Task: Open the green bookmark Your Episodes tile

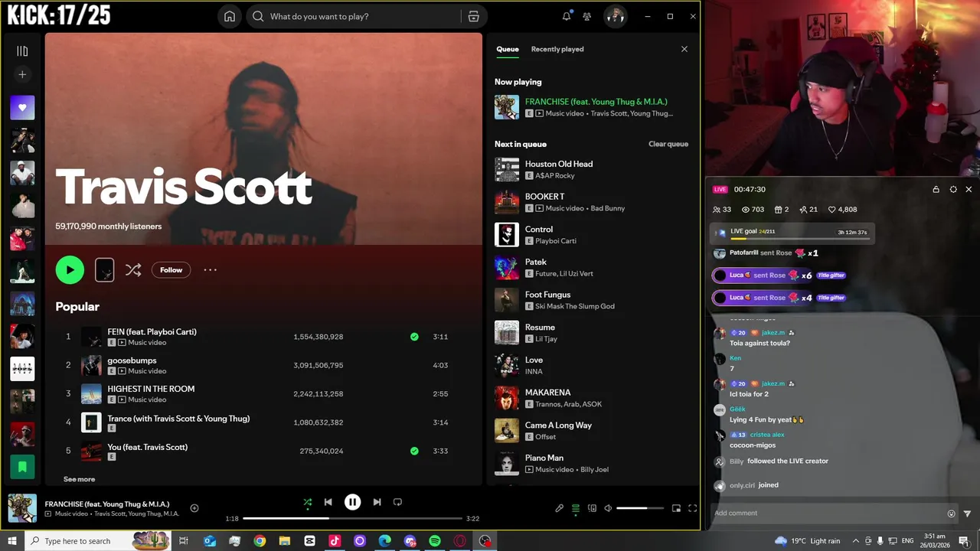Action: pyautogui.click(x=22, y=467)
